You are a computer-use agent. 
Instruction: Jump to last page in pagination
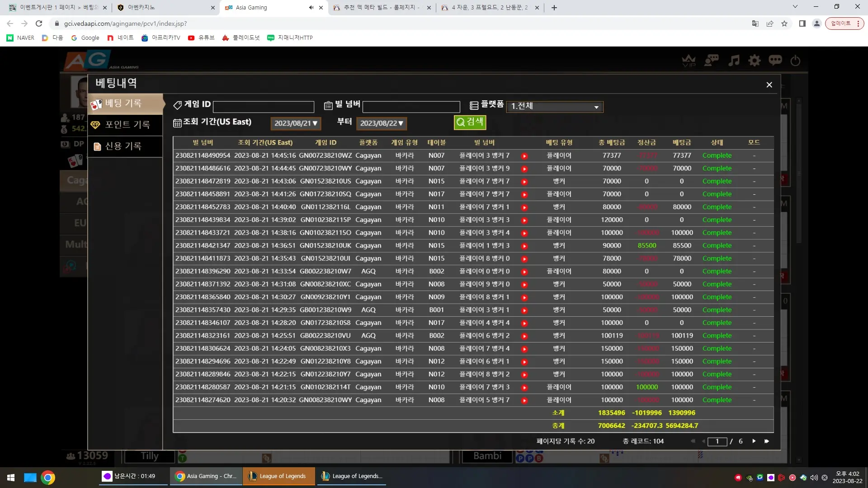click(767, 441)
